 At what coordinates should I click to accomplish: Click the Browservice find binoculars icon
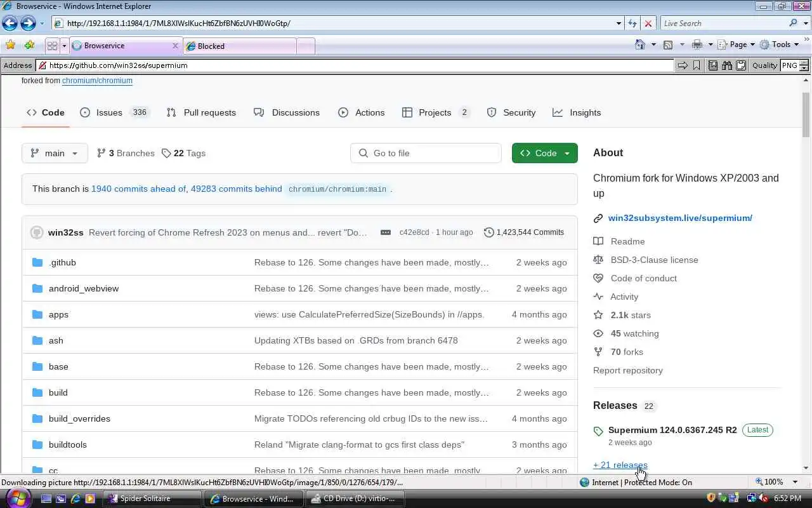727,65
